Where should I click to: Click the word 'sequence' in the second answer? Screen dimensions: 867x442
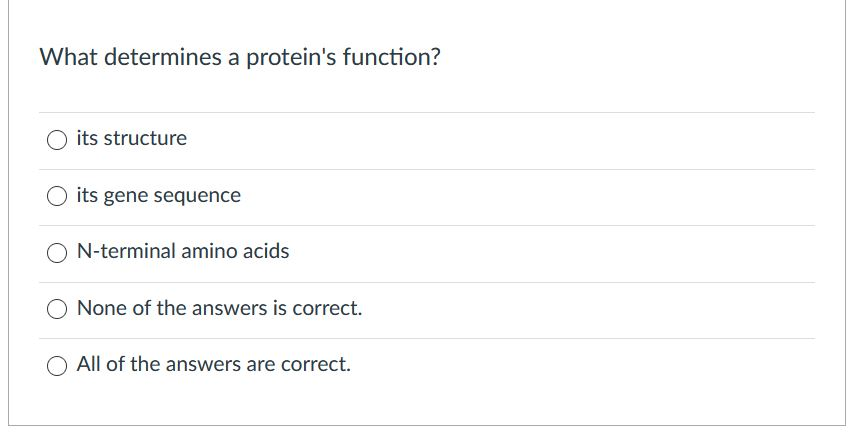[x=200, y=195]
